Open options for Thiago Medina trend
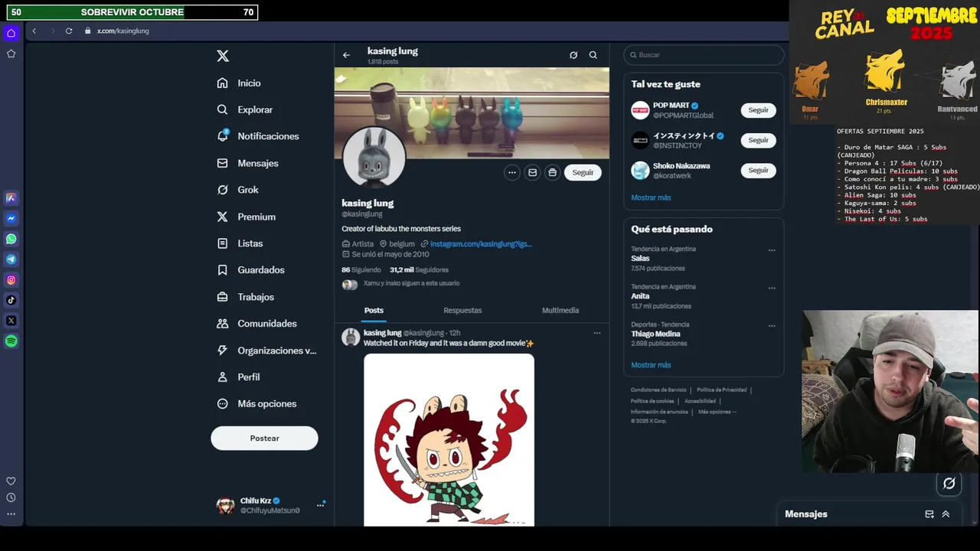This screenshot has height=551, width=980. [772, 326]
